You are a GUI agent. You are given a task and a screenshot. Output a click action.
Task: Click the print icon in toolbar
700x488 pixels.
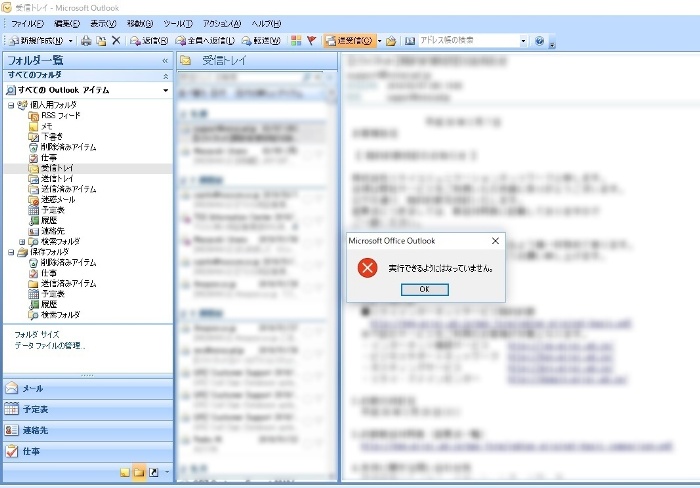(86, 41)
